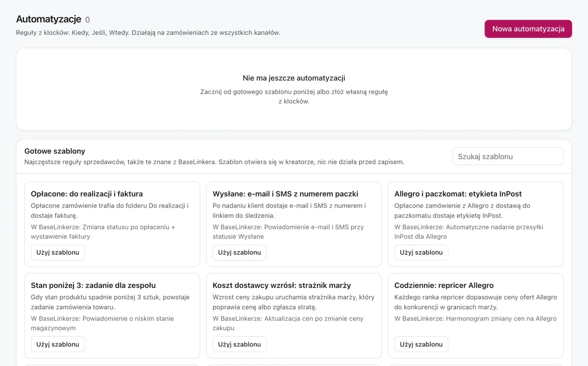The image size is (588, 366).
Task: Click the title Wysłane: e-mail i SMS z numerem paczki
Action: click(x=285, y=194)
